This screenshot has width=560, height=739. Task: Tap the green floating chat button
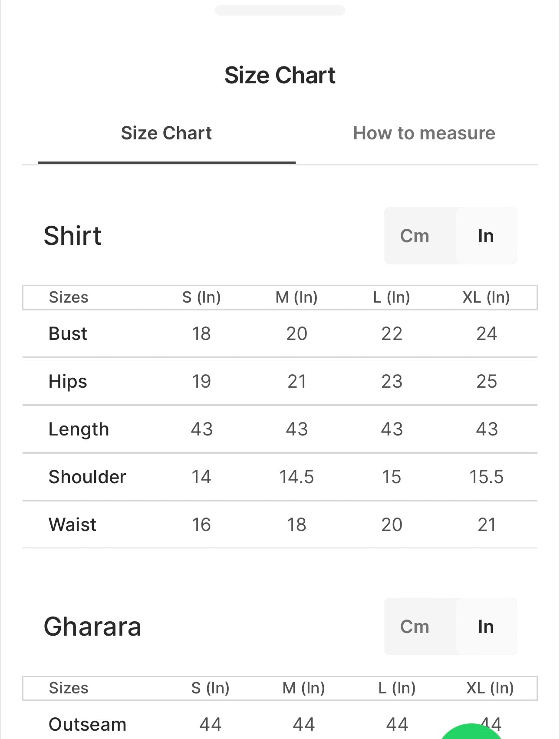tap(471, 733)
